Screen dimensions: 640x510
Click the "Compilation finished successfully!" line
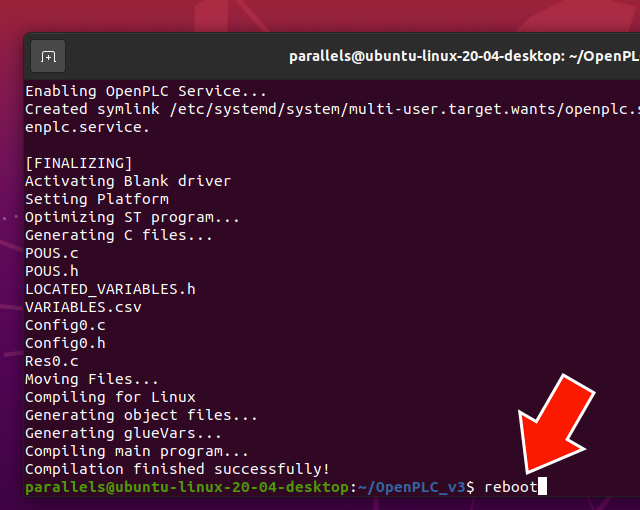pos(177,469)
